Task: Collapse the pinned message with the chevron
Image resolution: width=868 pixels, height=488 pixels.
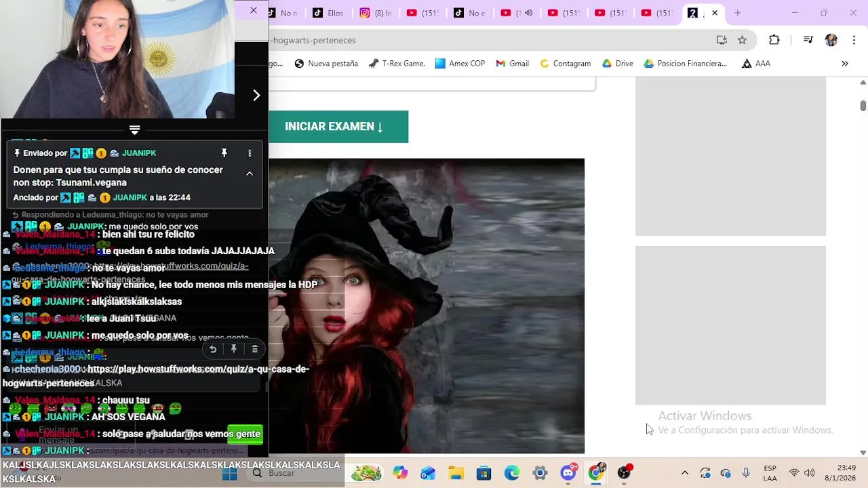Action: pos(250,174)
